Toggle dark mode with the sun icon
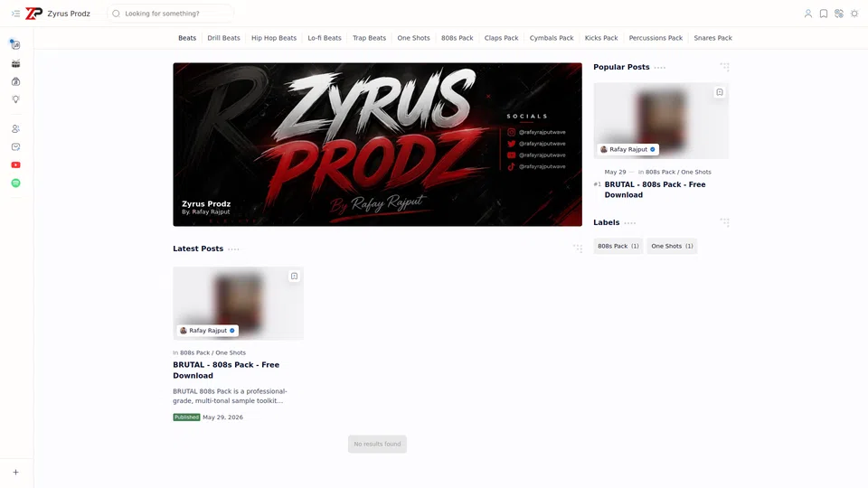 coord(854,14)
